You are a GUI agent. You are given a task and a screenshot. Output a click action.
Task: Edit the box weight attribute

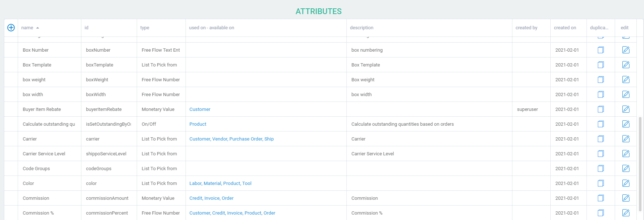(626, 79)
